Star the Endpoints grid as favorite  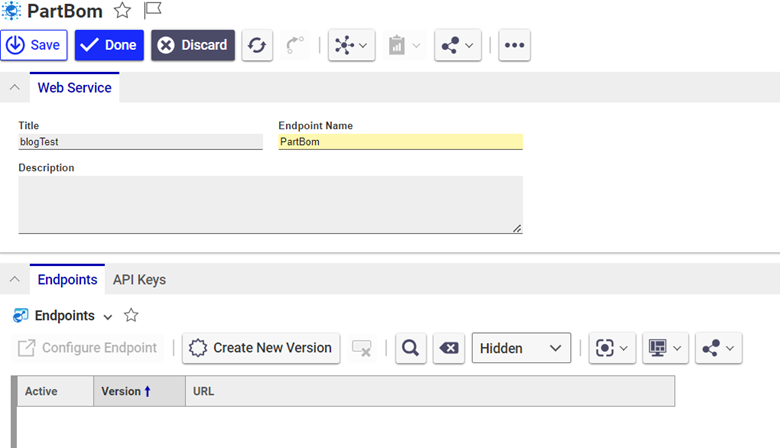[131, 316]
